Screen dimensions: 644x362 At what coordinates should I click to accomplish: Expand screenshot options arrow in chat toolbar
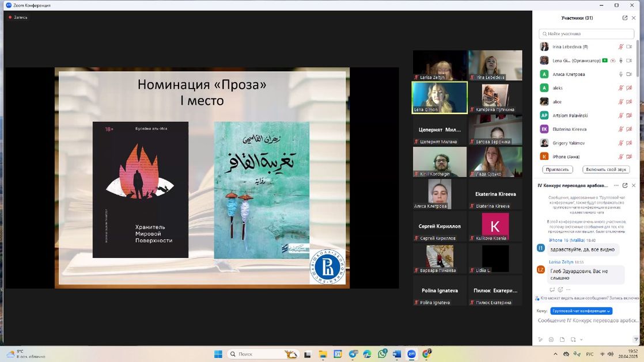pyautogui.click(x=581, y=340)
